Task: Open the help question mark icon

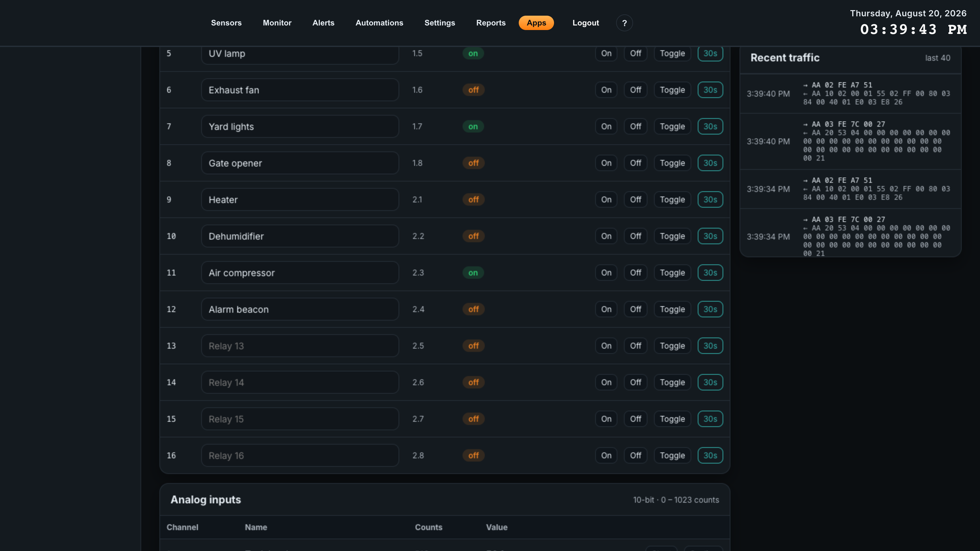Action: [x=624, y=23]
